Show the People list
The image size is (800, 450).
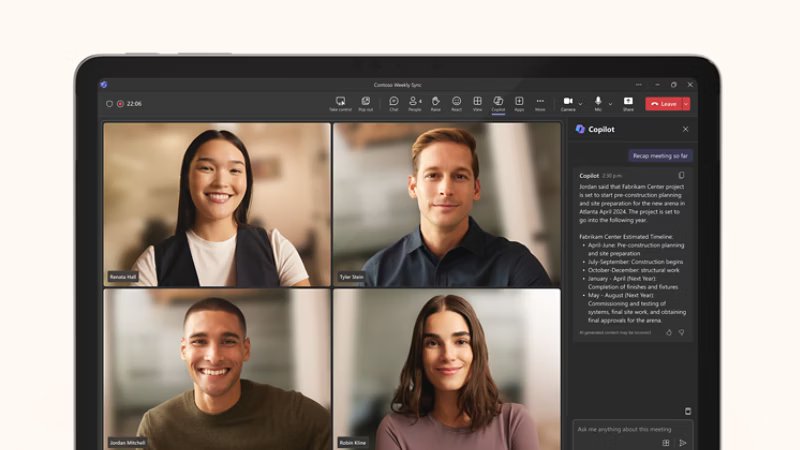(415, 104)
